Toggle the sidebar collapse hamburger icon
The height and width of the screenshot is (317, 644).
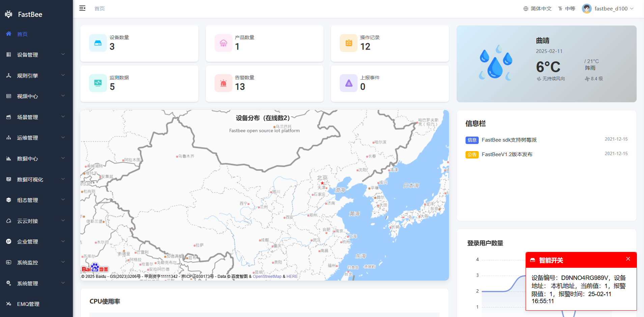(x=82, y=8)
